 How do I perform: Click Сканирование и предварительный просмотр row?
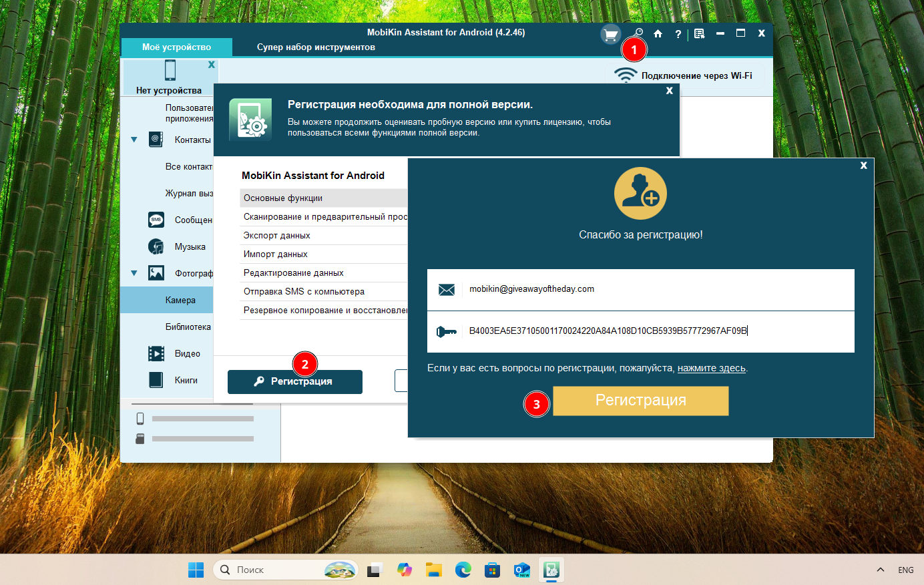[x=324, y=216]
